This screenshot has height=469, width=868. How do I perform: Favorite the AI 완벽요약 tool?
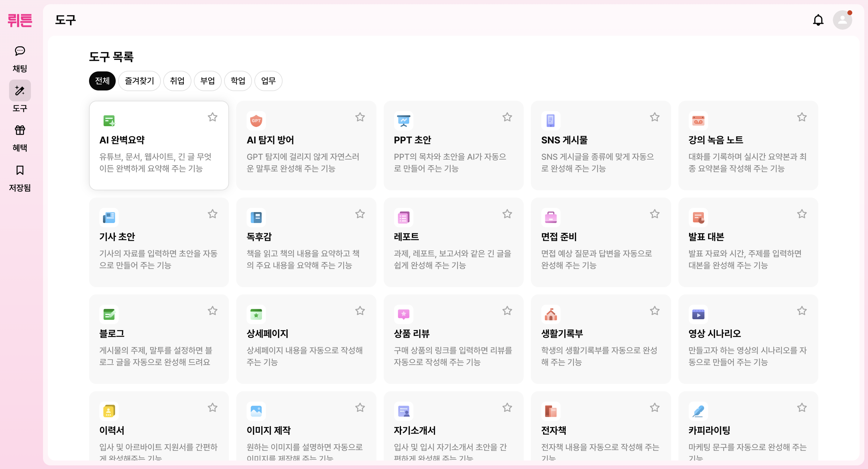212,117
